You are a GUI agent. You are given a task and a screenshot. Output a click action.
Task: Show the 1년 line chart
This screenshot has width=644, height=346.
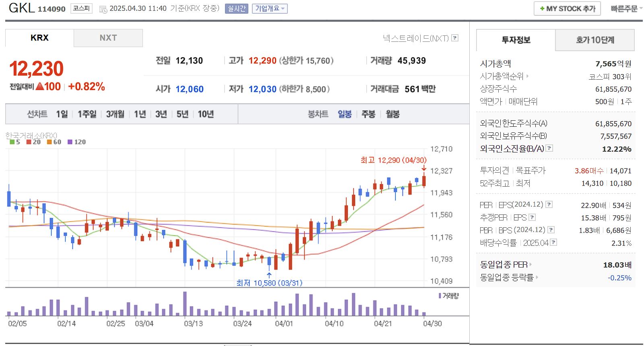coord(140,114)
